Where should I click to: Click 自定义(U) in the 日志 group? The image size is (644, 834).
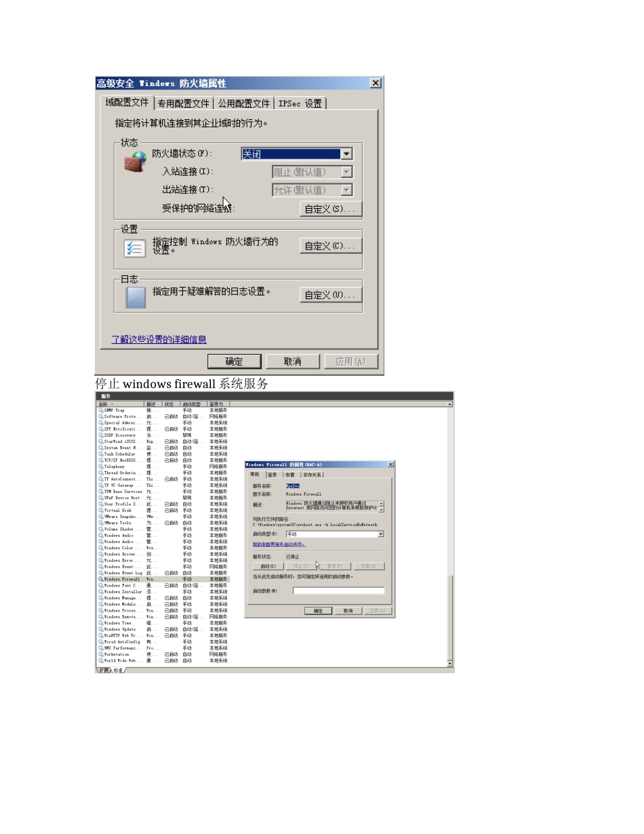click(331, 295)
